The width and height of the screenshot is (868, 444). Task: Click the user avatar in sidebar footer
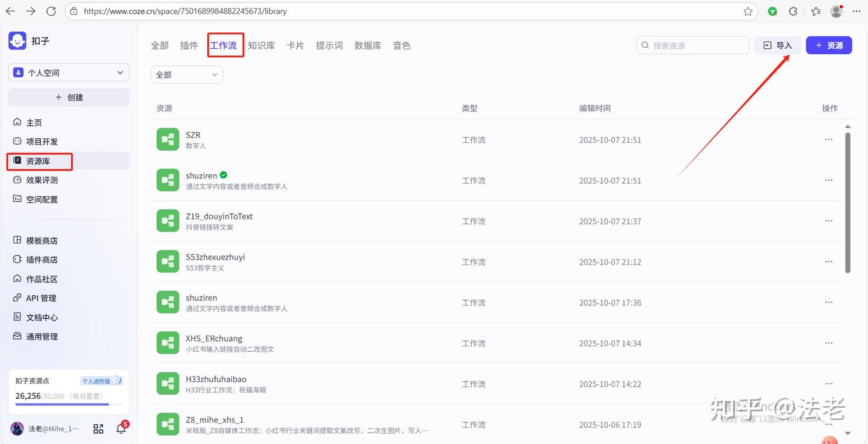[x=17, y=429]
